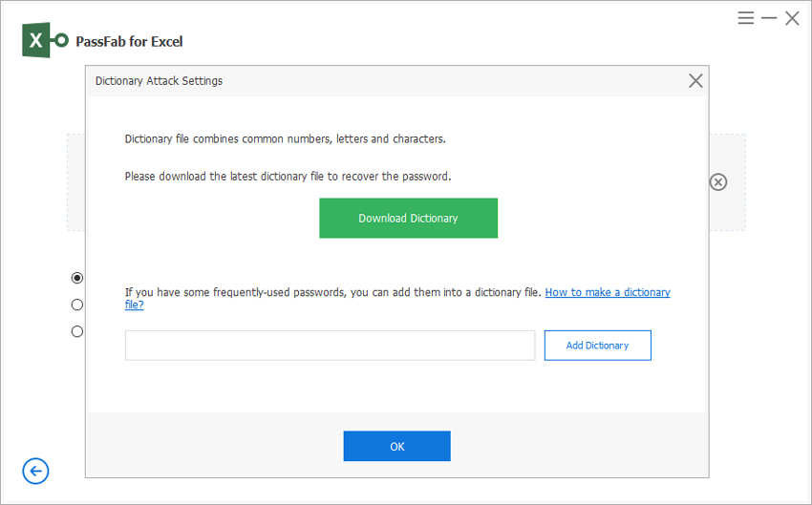
Task: Click the back arrow icon
Action: point(35,471)
